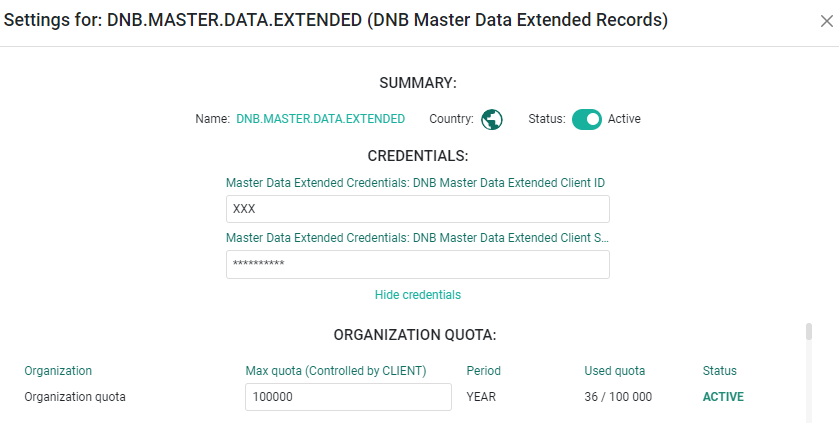Select the Max quota input showing 100000
Image resolution: width=839 pixels, height=423 pixels.
(348, 397)
